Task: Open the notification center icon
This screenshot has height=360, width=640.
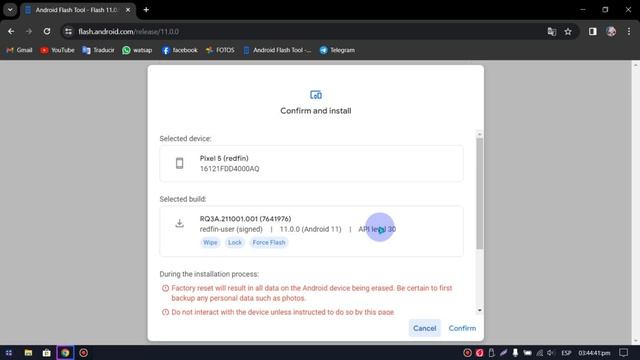Action: pyautogui.click(x=623, y=353)
